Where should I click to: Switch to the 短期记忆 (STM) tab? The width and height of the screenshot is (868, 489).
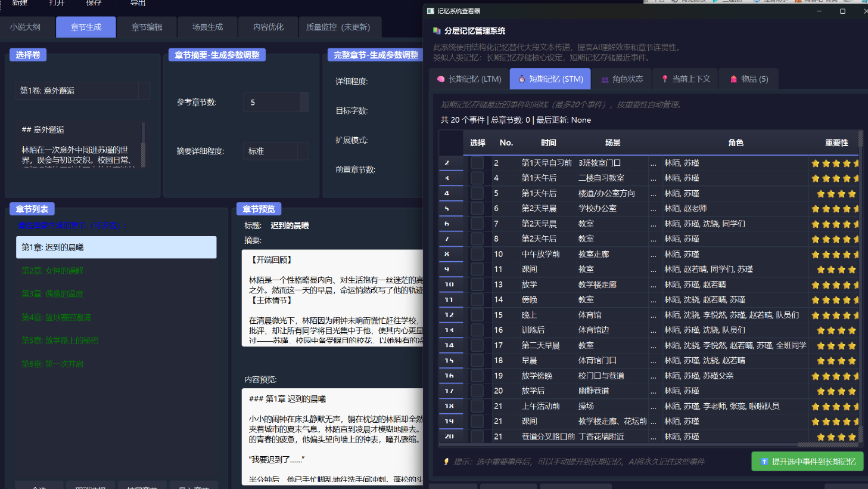(x=550, y=79)
